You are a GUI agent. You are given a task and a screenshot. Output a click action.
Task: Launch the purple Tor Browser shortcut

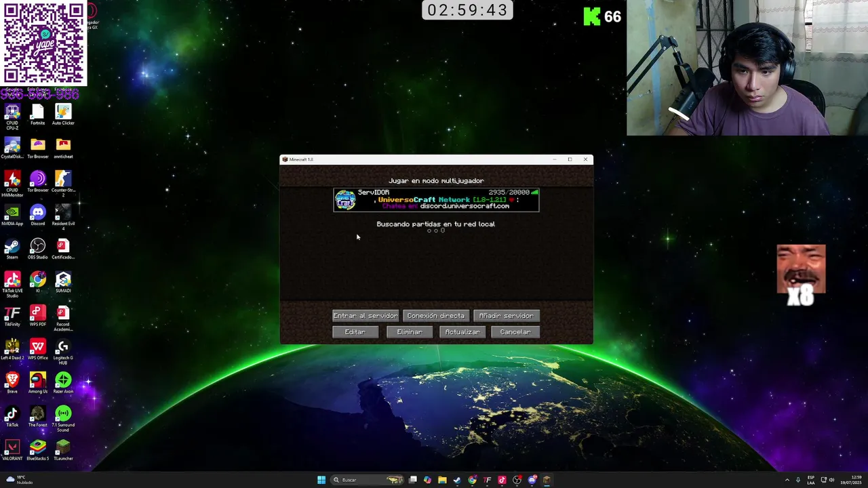[38, 182]
